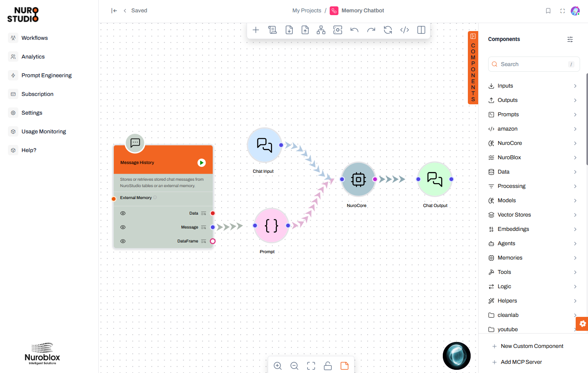Expand the Vector Stores category

point(532,215)
